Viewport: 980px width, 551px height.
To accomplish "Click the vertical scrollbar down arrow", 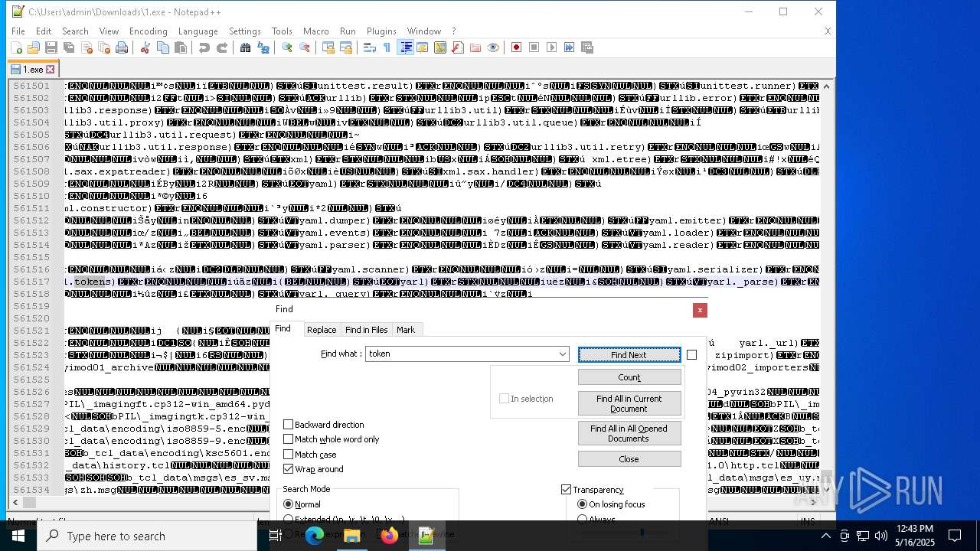I will 826,490.
